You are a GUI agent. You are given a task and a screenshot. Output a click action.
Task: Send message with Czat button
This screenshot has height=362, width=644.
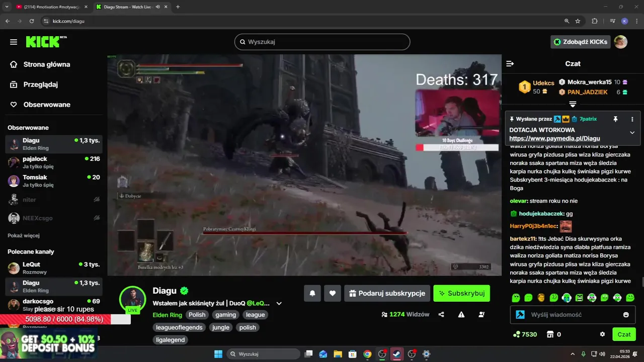(x=624, y=334)
